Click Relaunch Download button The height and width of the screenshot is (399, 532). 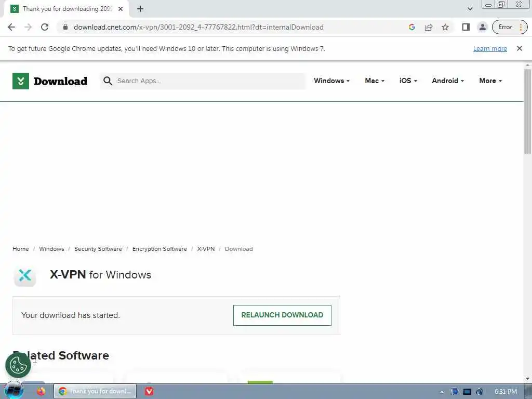pyautogui.click(x=282, y=315)
